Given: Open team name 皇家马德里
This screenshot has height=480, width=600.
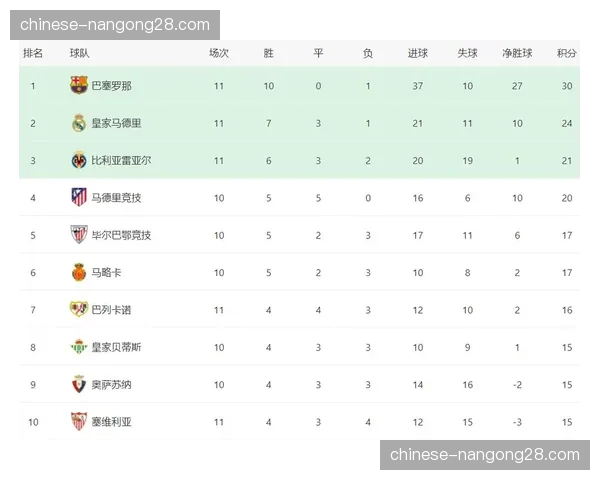Looking at the screenshot, I should click(116, 123).
